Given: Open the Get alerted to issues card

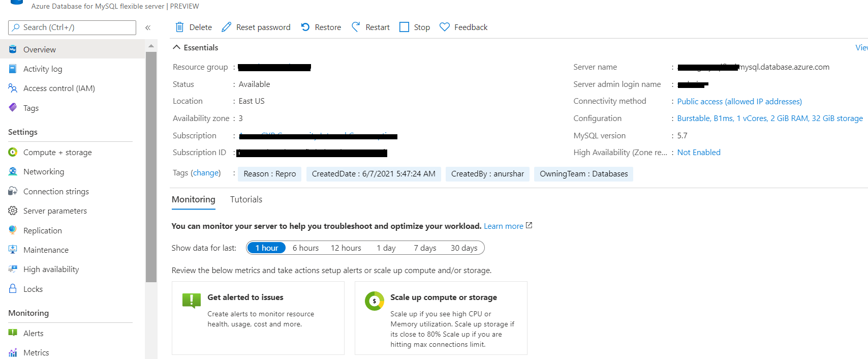Looking at the screenshot, I should (x=258, y=318).
